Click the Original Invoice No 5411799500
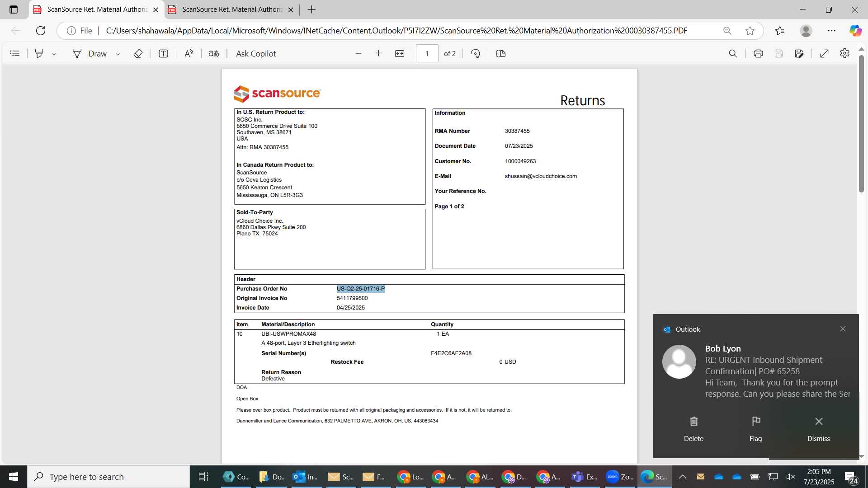The height and width of the screenshot is (488, 868). click(352, 298)
